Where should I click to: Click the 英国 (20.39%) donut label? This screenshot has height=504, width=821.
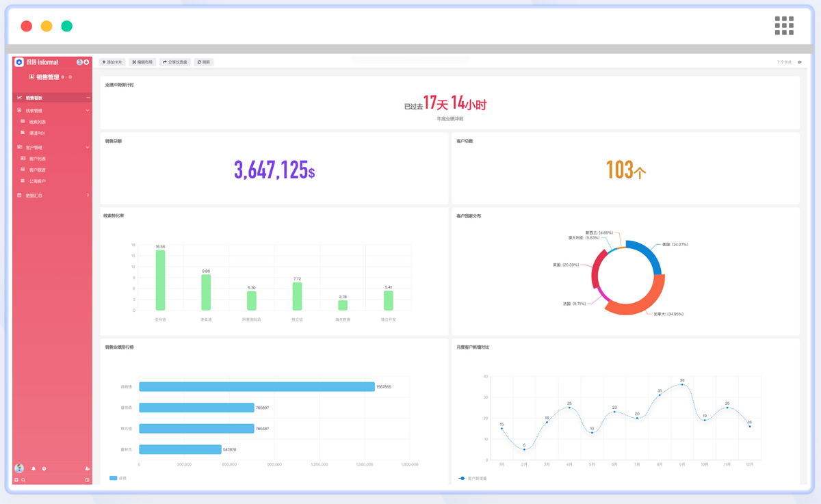click(x=566, y=265)
